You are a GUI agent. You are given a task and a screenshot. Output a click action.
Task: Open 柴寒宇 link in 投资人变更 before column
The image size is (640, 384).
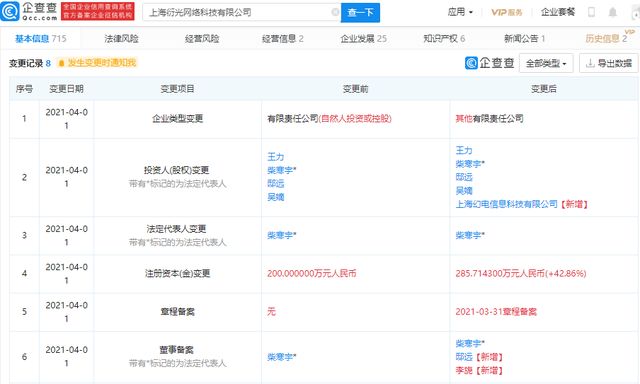[x=282, y=170]
